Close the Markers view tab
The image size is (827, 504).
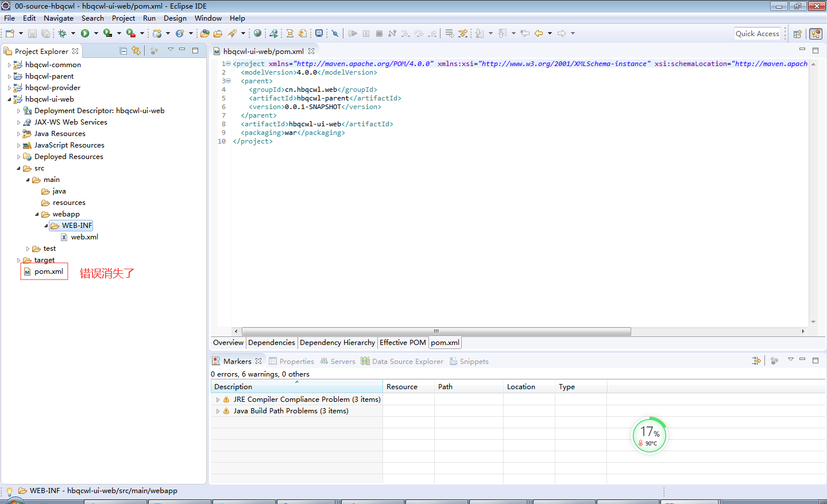(x=258, y=361)
